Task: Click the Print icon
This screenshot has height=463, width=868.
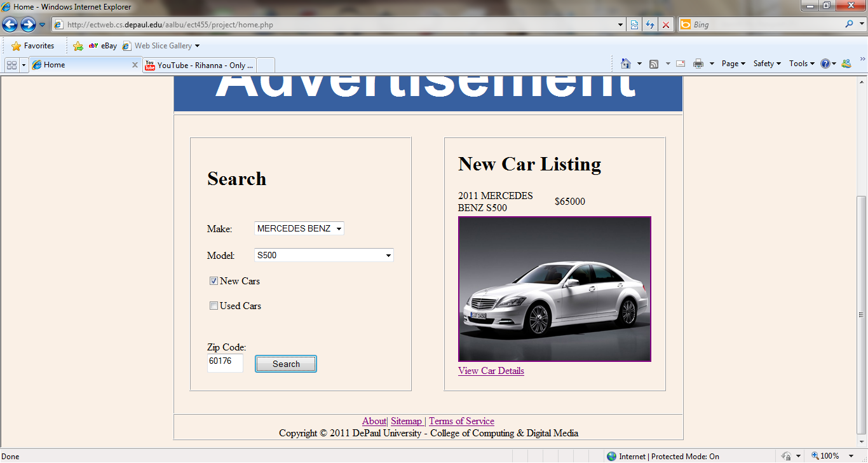Action: click(x=699, y=64)
